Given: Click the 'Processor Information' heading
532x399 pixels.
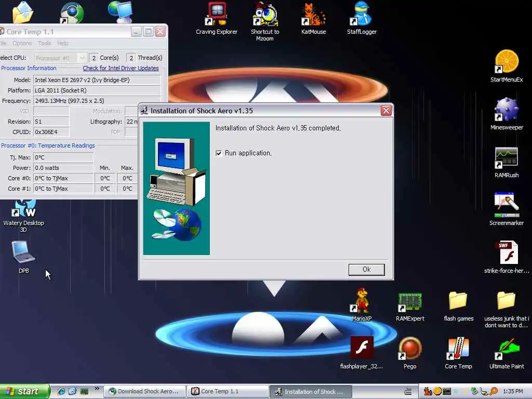Looking at the screenshot, I should click(x=29, y=68).
